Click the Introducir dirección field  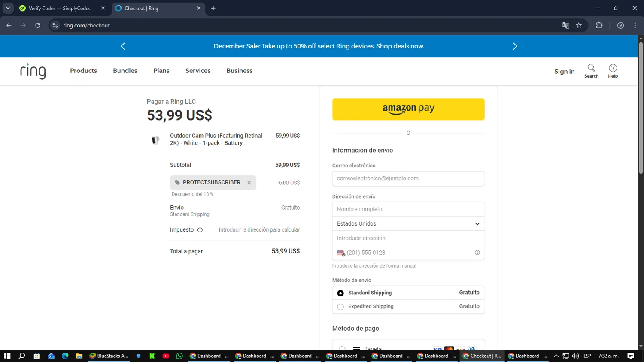[x=408, y=238]
